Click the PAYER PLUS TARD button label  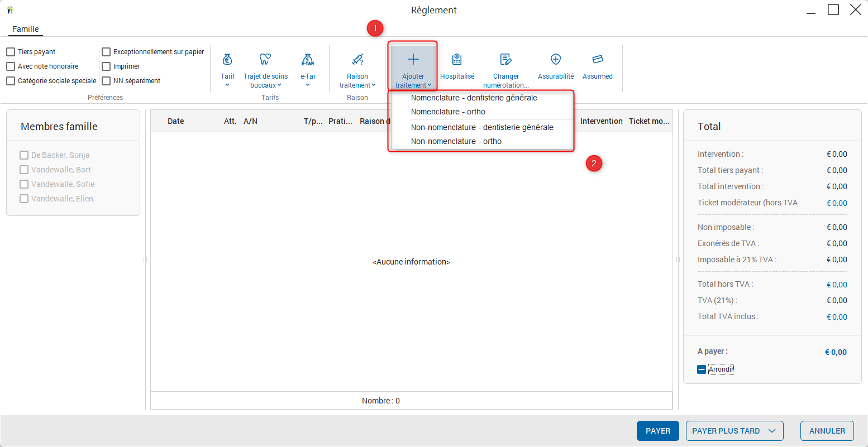point(726,431)
